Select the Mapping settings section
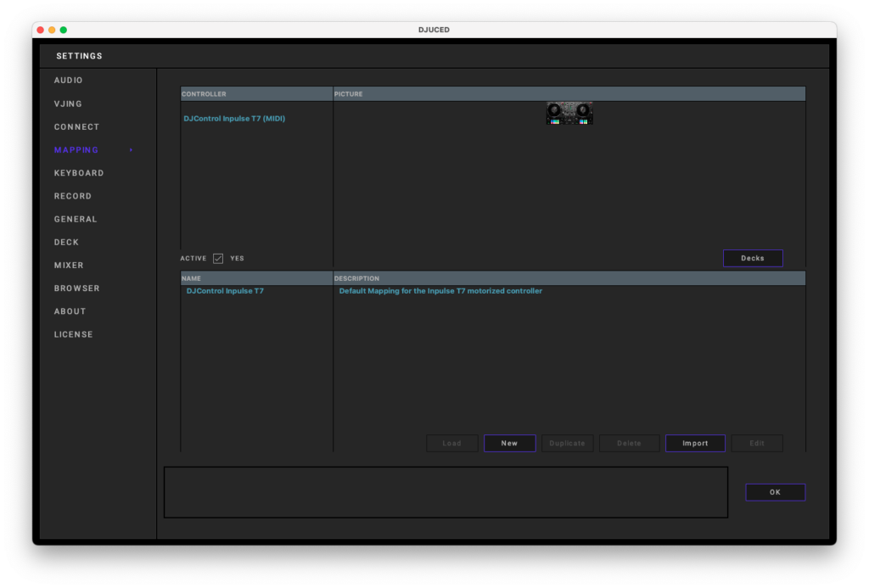This screenshot has width=869, height=588. pyautogui.click(x=76, y=150)
